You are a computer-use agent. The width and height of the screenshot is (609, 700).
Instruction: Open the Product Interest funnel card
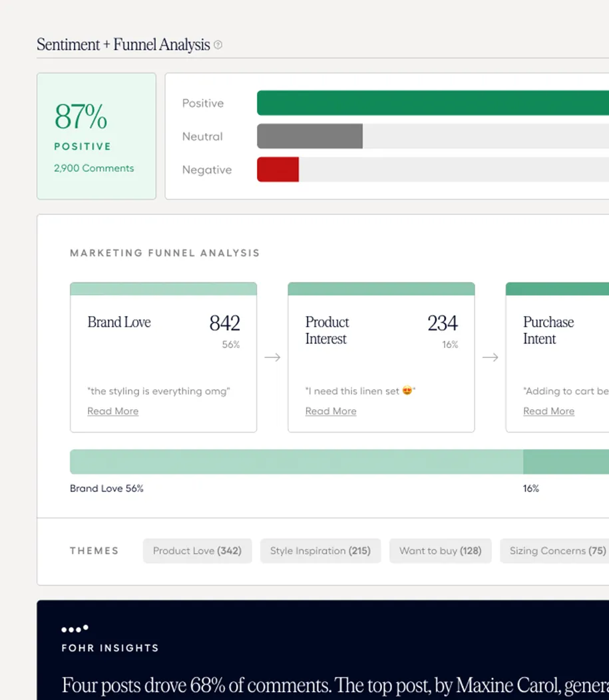[381, 357]
